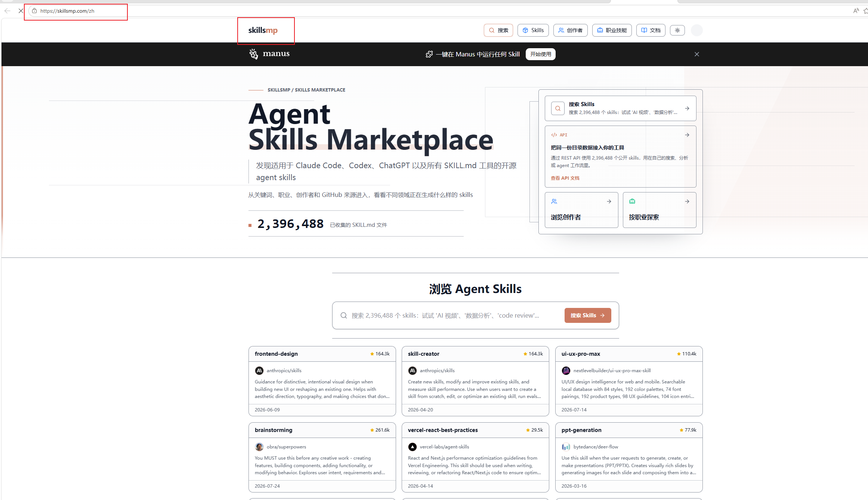Close the Manus promo banner
The height and width of the screenshot is (500, 868).
pos(697,54)
